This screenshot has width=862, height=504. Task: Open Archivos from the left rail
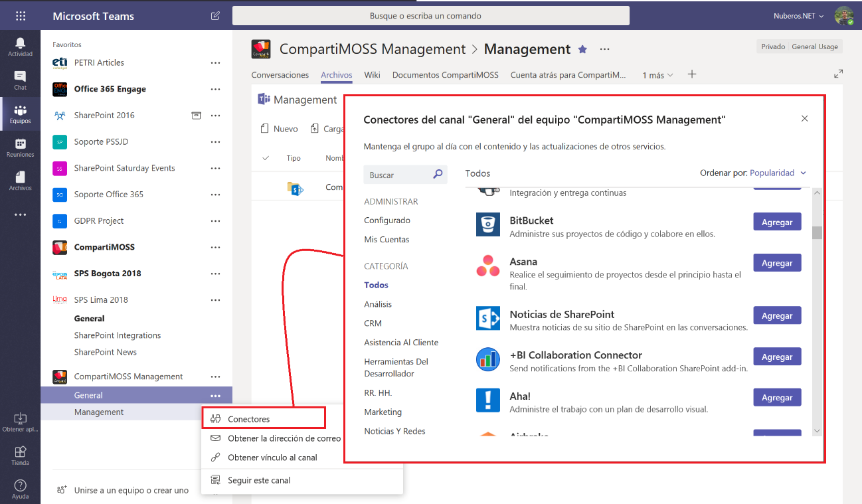point(20,181)
